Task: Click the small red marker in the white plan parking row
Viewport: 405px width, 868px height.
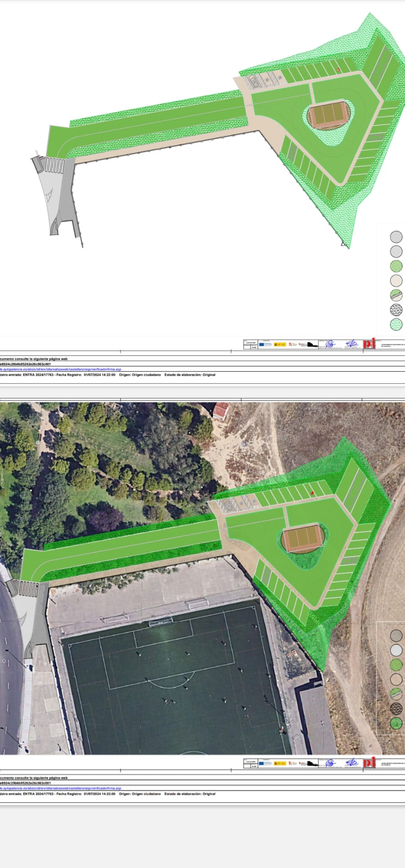Action: click(x=338, y=69)
